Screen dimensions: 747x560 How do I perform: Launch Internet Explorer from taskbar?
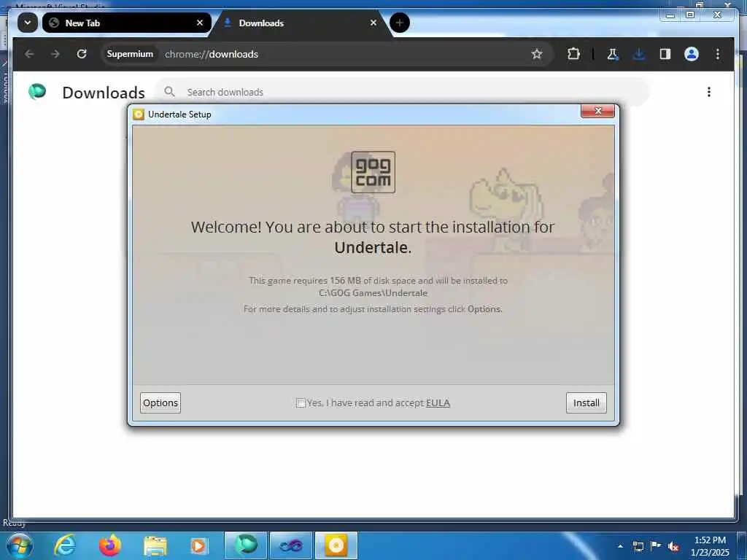click(64, 545)
